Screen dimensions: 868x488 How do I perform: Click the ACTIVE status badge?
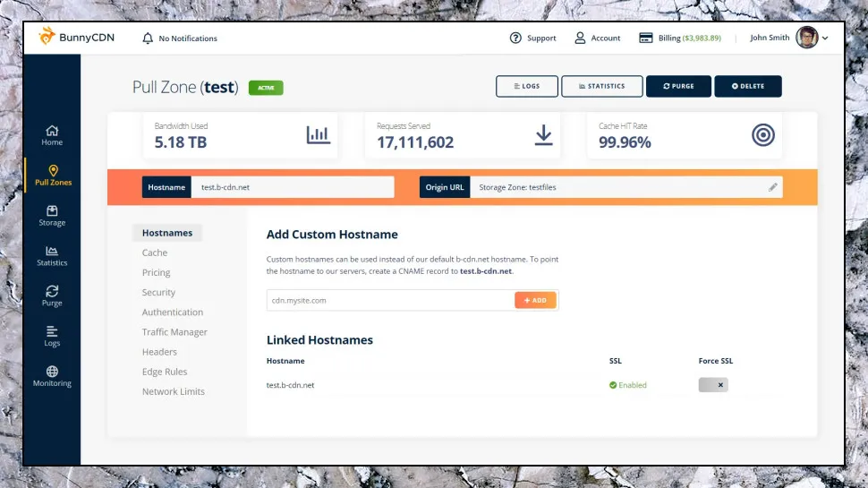(266, 88)
